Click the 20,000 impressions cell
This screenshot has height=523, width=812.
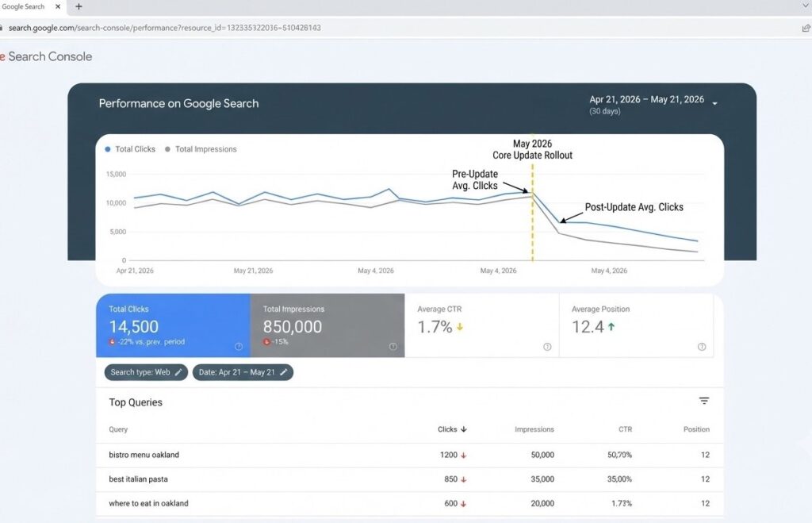(542, 503)
